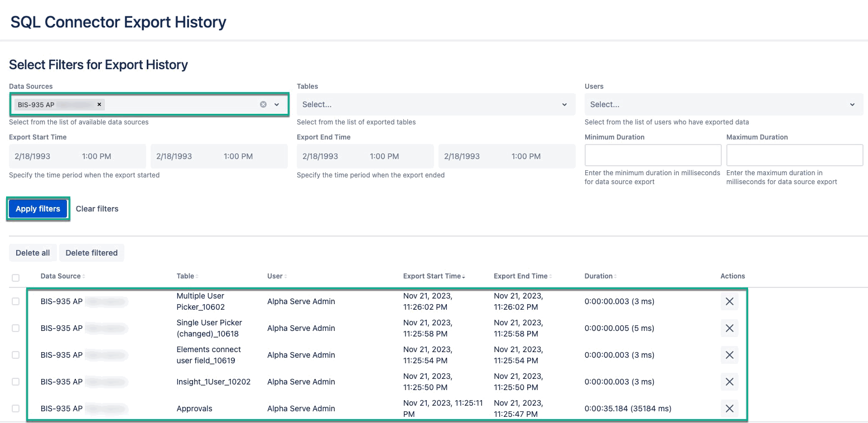This screenshot has width=868, height=423.
Task: Click Clear filters
Action: point(97,208)
